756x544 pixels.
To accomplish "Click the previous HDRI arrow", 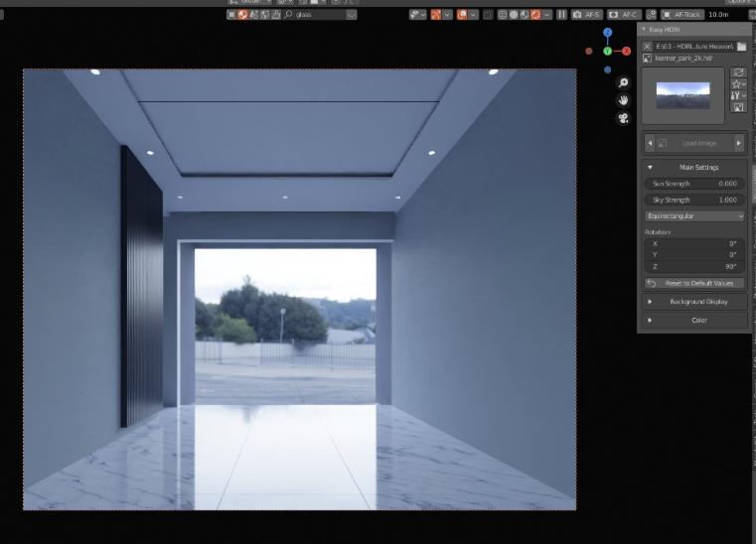I will 651,143.
